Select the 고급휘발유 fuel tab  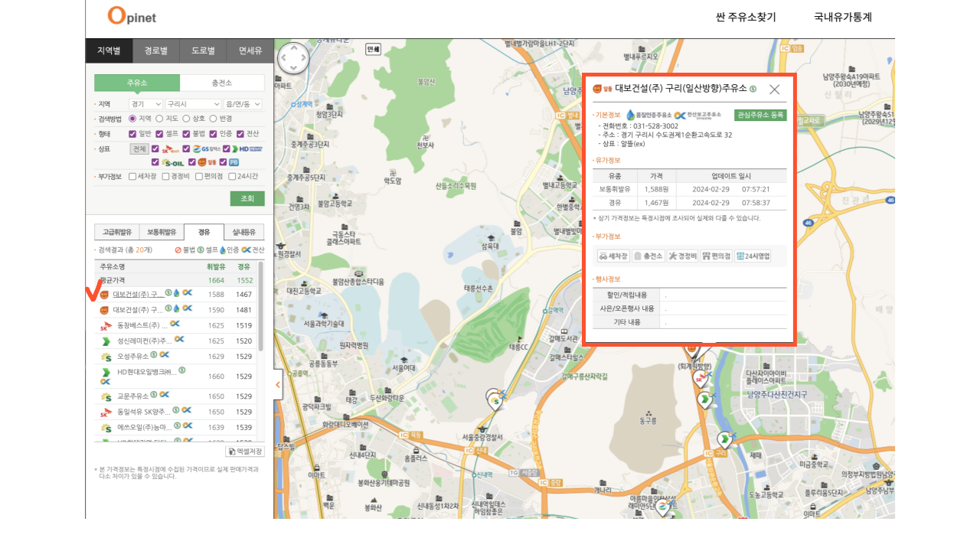pos(116,232)
